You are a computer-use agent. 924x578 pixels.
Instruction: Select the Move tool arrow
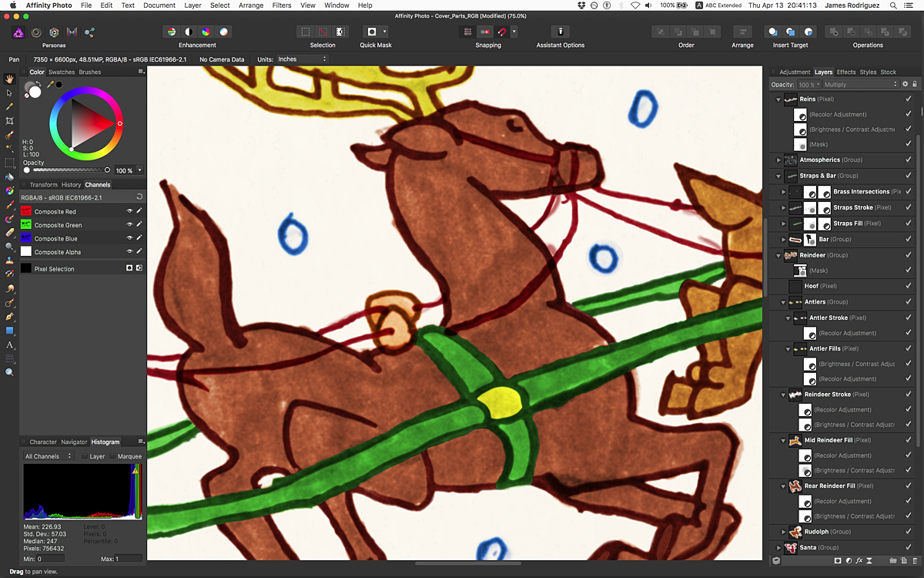pos(10,92)
